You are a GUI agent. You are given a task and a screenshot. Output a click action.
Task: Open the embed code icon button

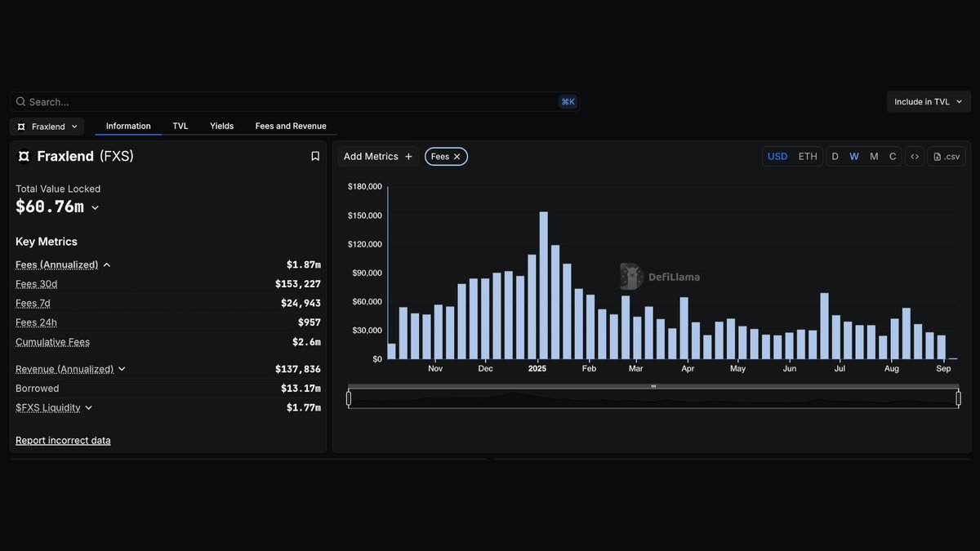915,157
